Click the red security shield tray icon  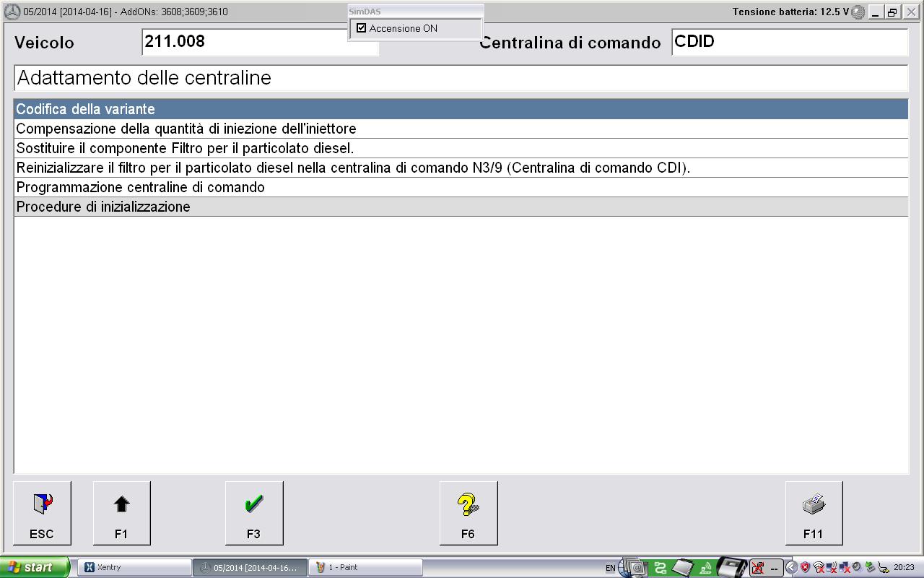pyautogui.click(x=805, y=568)
